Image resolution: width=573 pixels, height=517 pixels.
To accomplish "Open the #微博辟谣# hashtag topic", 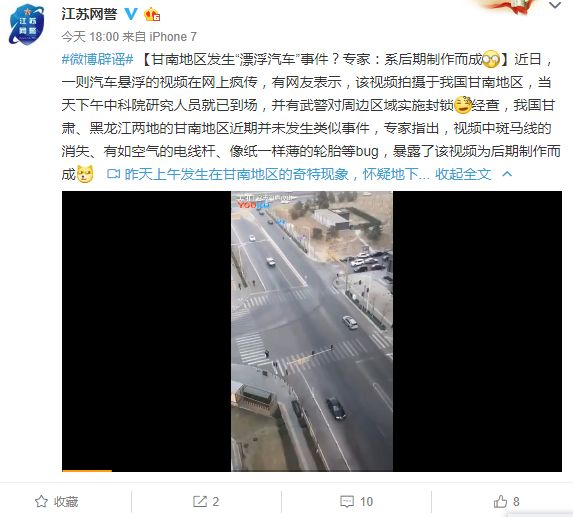I will click(97, 59).
